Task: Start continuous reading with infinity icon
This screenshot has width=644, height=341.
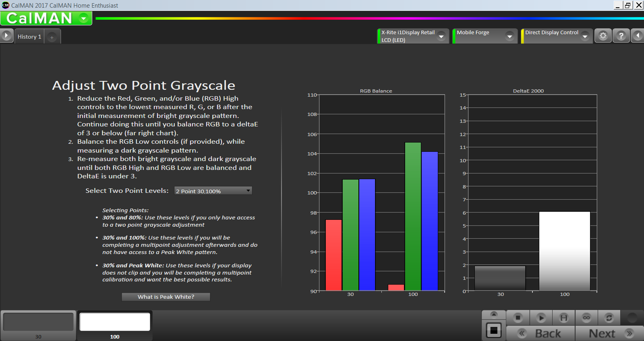Action: [586, 318]
